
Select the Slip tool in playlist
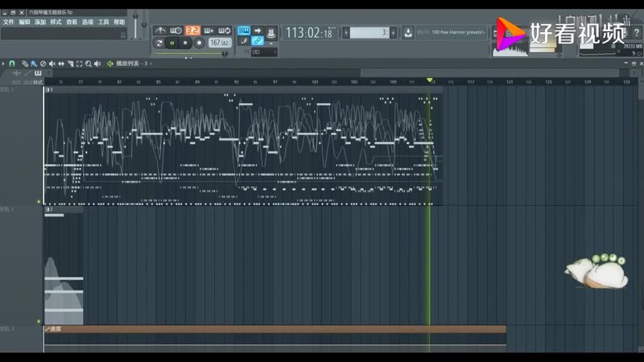[x=61, y=64]
